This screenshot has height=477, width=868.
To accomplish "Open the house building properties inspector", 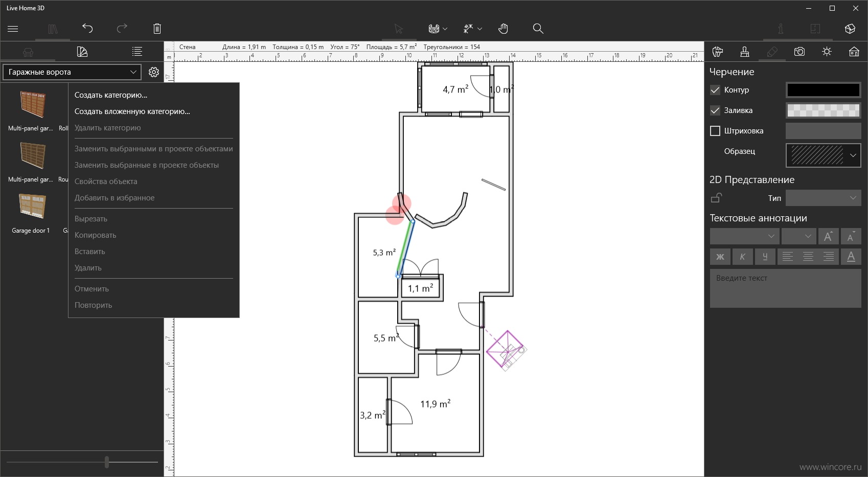I will tap(854, 52).
